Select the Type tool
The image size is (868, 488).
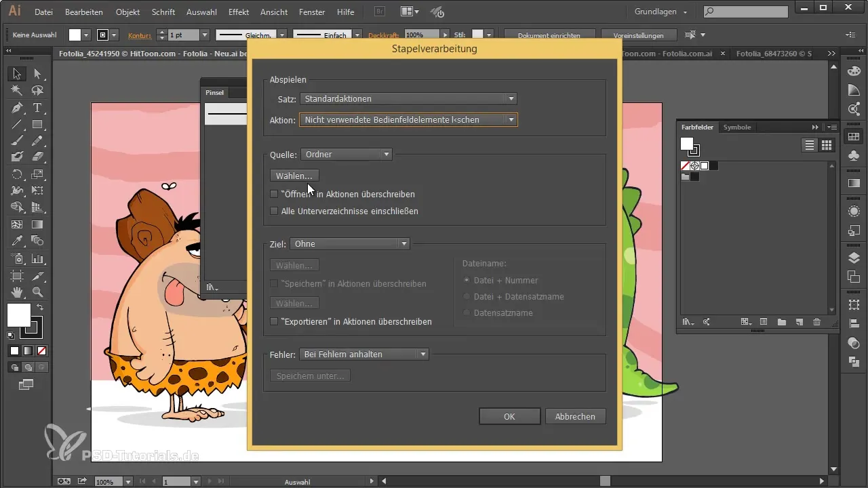(x=37, y=108)
